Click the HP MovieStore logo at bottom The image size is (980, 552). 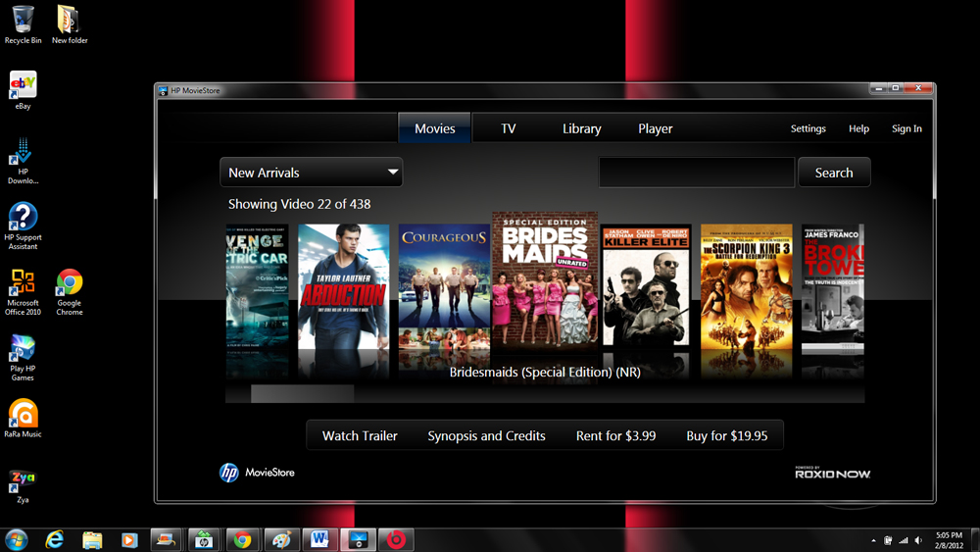click(x=257, y=473)
